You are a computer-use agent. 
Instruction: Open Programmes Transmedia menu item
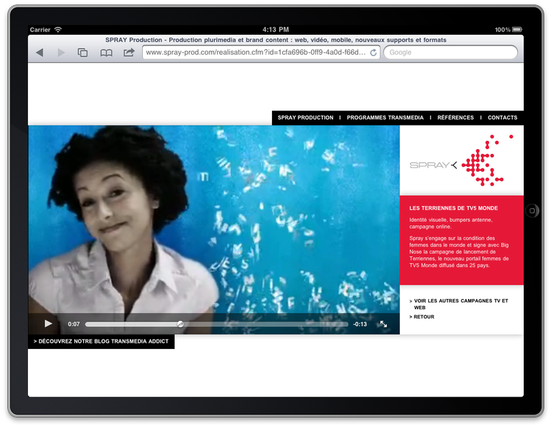[x=385, y=118]
